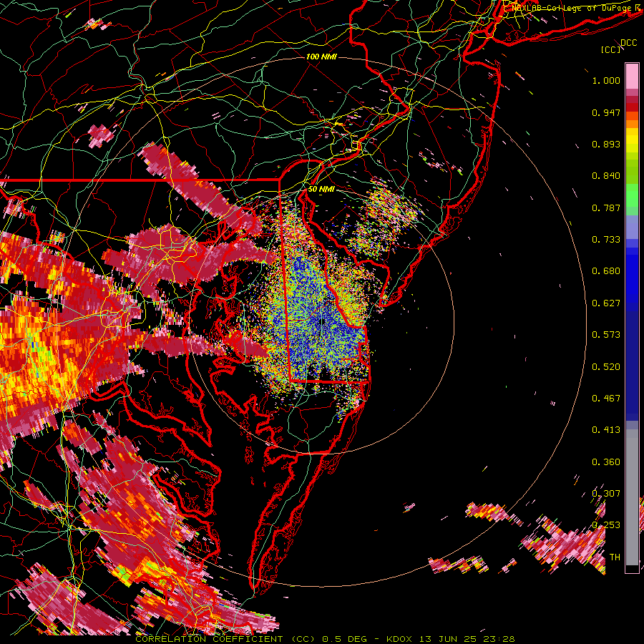This screenshot has height=644, width=644.
Task: Select the 0.573 color scale value
Action: click(606, 335)
